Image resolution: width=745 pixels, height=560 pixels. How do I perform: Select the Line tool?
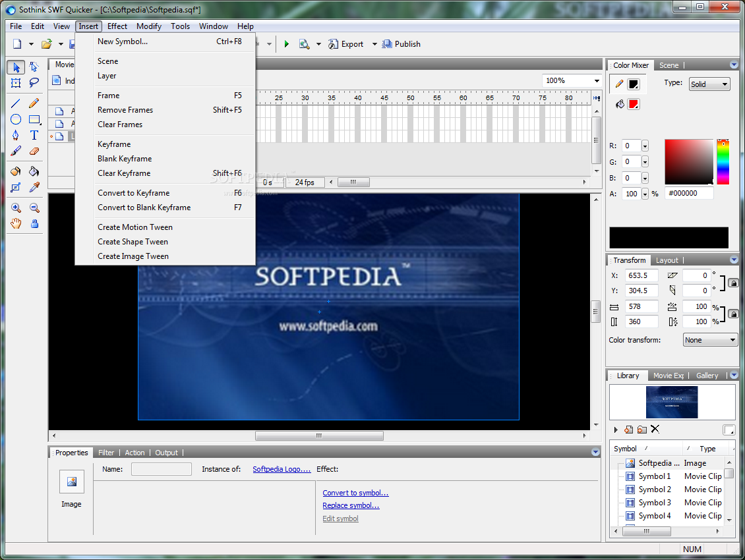[x=16, y=103]
